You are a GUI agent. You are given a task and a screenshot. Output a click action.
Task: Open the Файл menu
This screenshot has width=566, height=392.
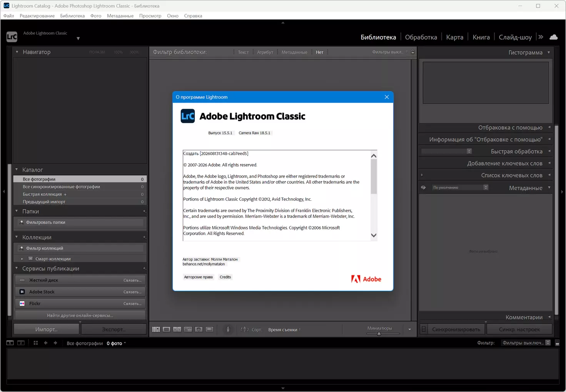coord(8,16)
